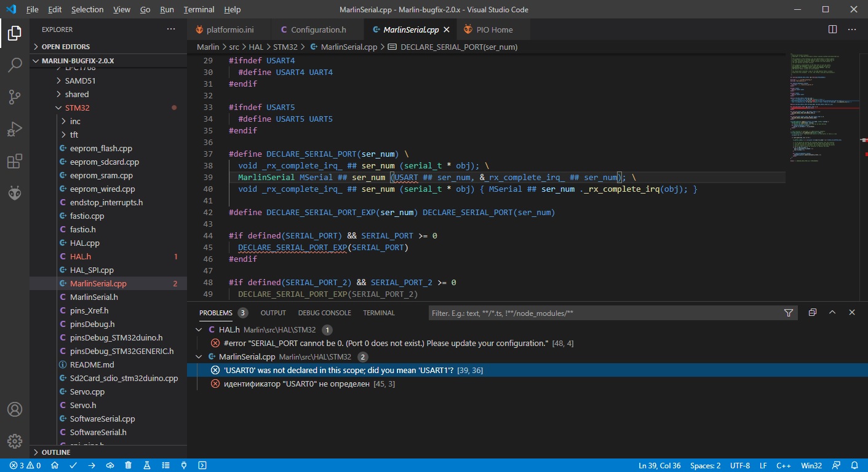This screenshot has height=472, width=868.
Task: Expand the shared folder
Action: [x=77, y=94]
